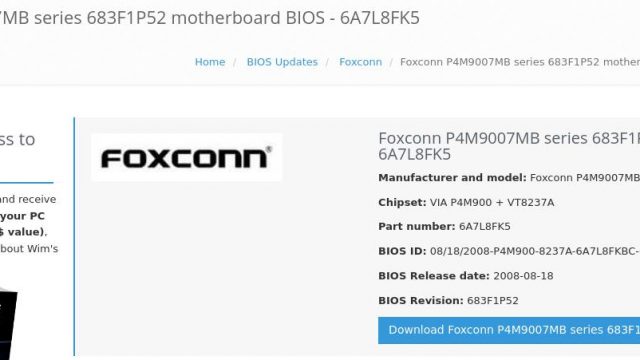Click the 'and receive' sidebar text
The image size is (640, 360).
[28, 200]
